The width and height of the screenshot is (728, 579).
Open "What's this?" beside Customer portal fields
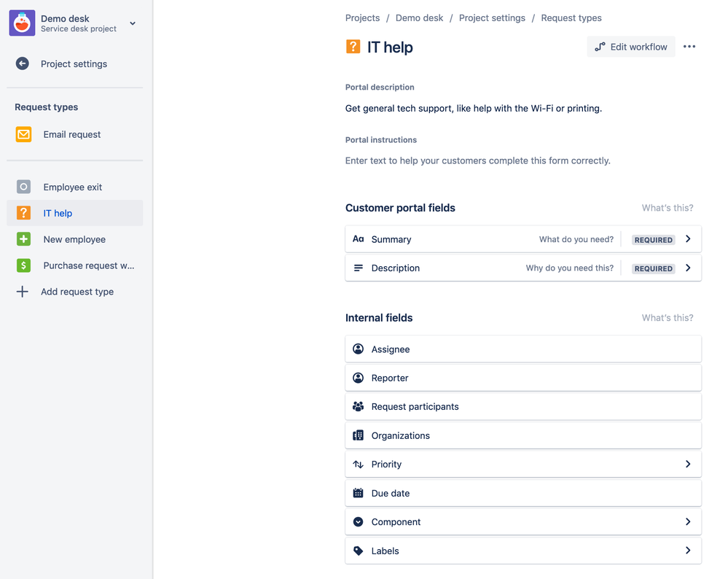667,207
